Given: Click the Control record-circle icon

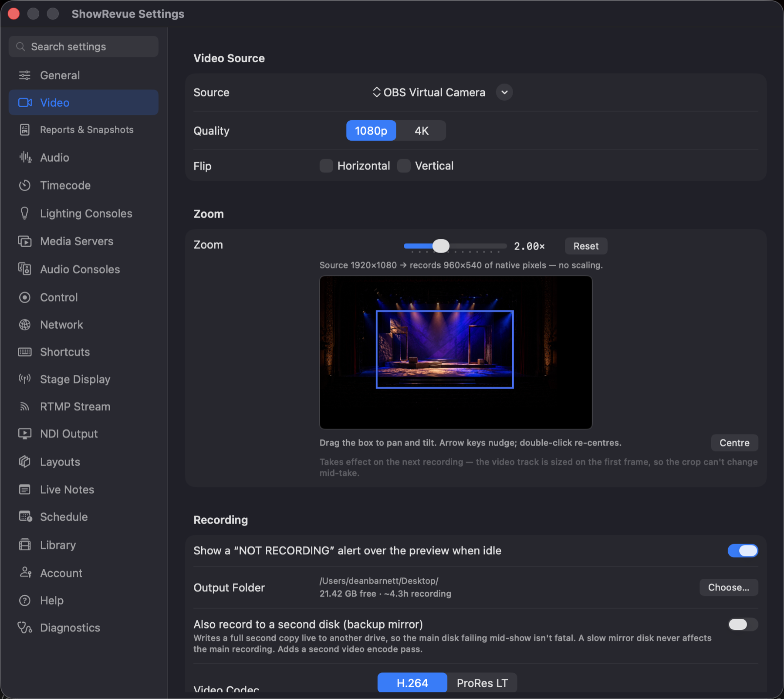Looking at the screenshot, I should point(25,297).
